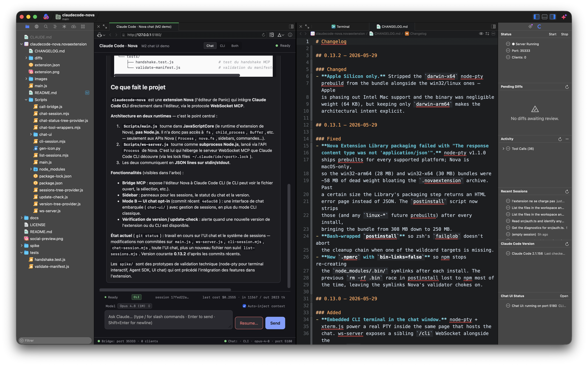Screen dimensions: 588x366
Task: Click the Nova launch icon in title bar
Action: pos(46,17)
